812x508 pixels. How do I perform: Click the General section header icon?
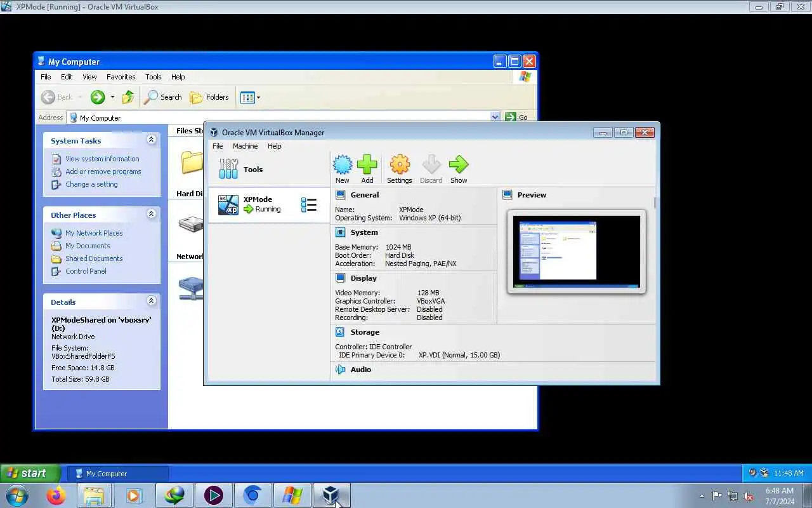341,195
